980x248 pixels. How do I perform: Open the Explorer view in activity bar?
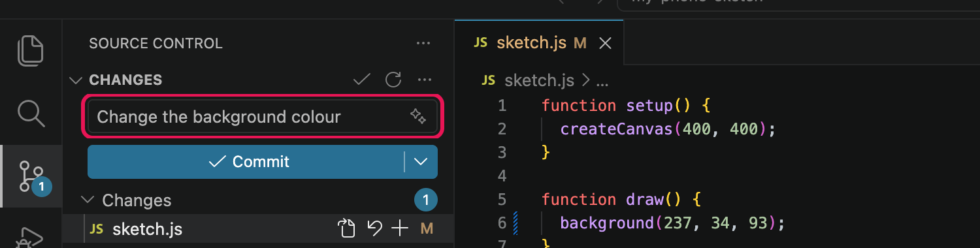(x=31, y=51)
